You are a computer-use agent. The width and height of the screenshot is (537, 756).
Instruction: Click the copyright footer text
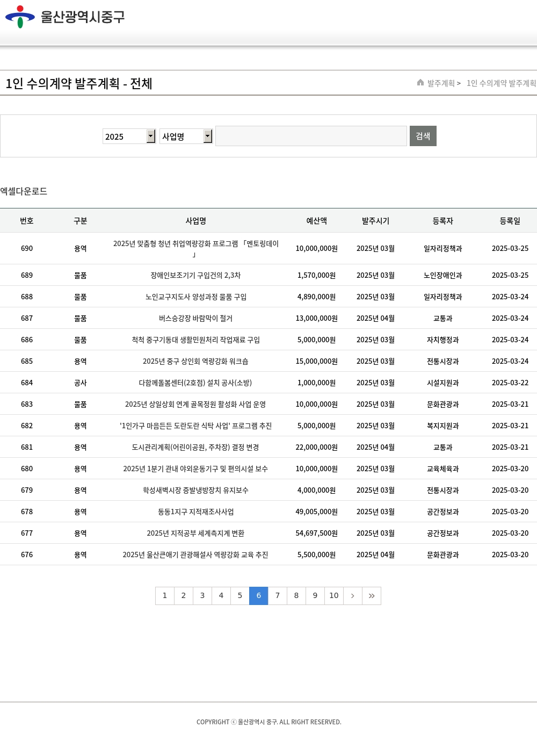269,722
